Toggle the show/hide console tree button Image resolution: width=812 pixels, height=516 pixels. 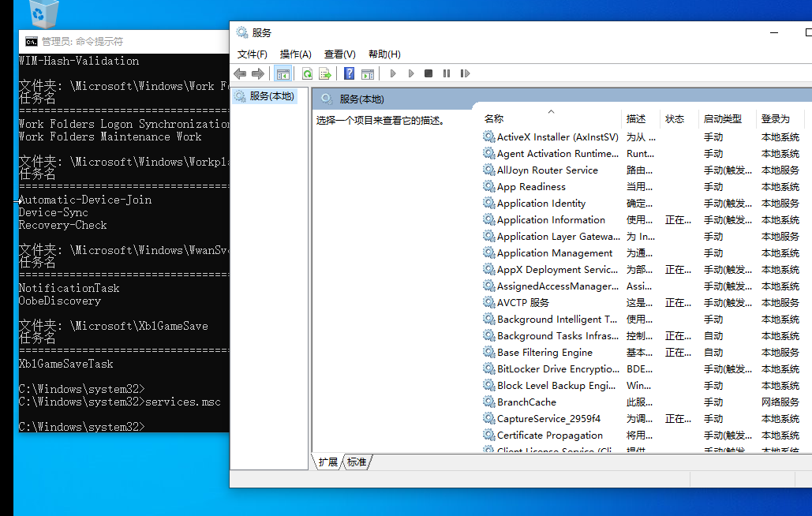click(x=283, y=73)
